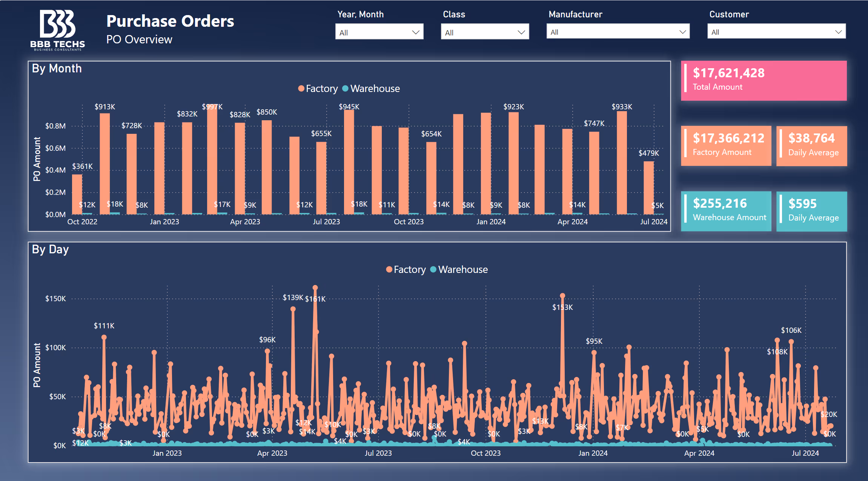Click the $361K October 2022 bar
Viewport: 868px width, 481px height.
(77, 194)
